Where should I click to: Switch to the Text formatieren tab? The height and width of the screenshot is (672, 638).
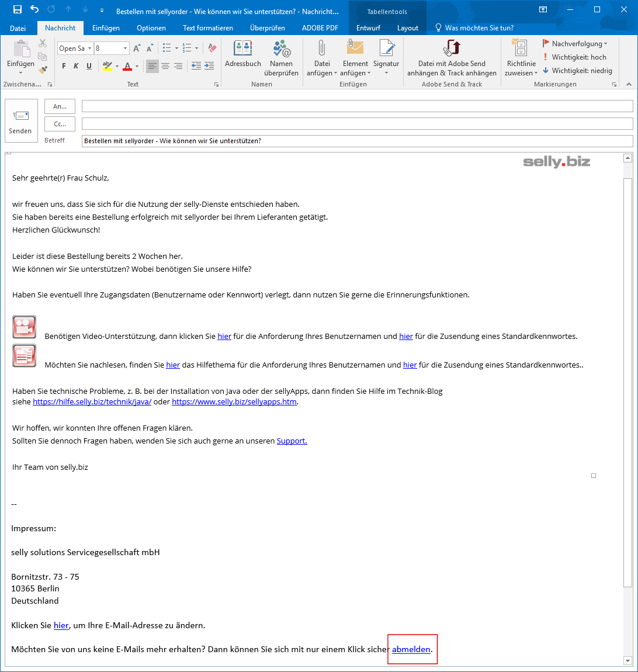[208, 28]
